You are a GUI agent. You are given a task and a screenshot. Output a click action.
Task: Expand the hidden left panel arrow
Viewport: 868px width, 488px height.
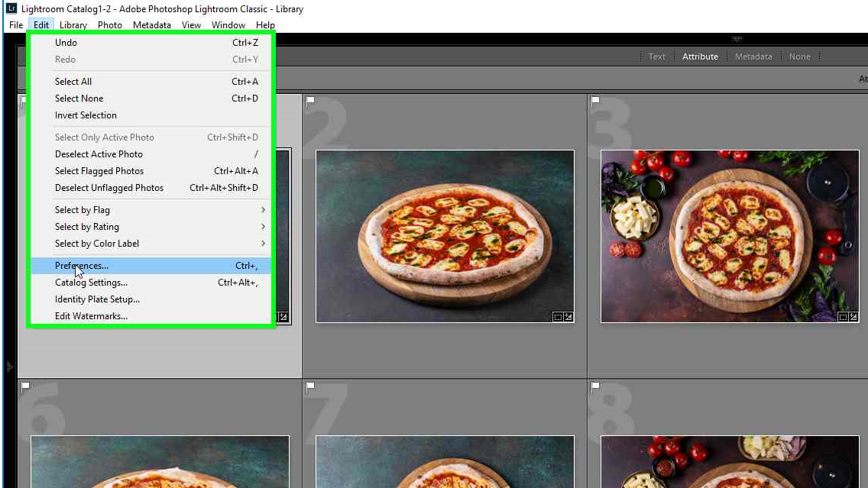tap(9, 367)
